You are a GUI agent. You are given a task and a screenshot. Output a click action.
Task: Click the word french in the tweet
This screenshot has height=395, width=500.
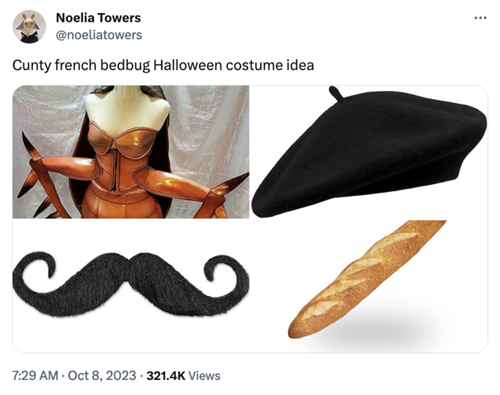click(x=75, y=65)
